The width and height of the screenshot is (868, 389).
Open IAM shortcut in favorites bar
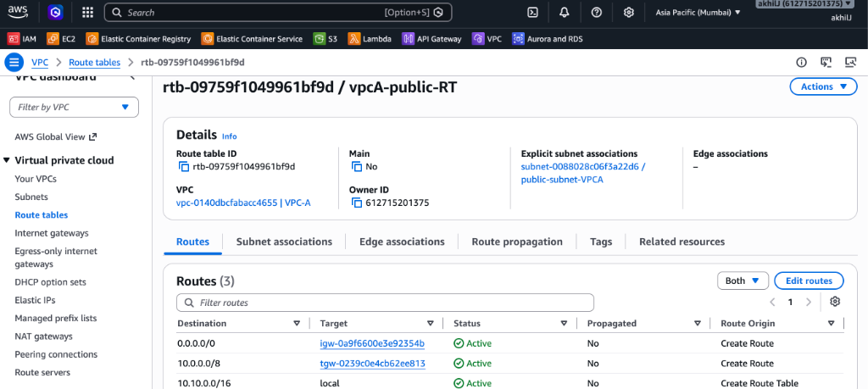pos(21,39)
